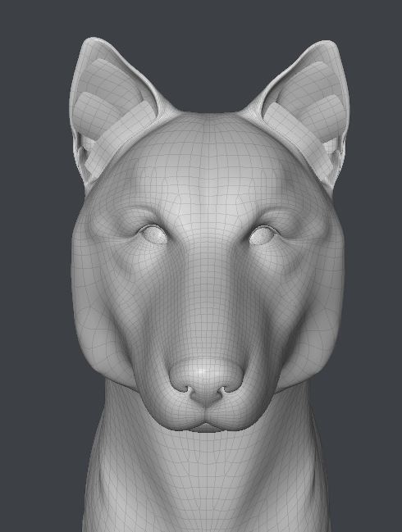Click the tip of the left ear

[89, 41]
